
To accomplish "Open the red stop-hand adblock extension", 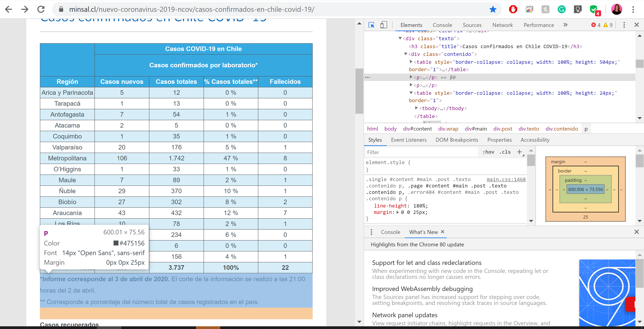I will 513,9.
